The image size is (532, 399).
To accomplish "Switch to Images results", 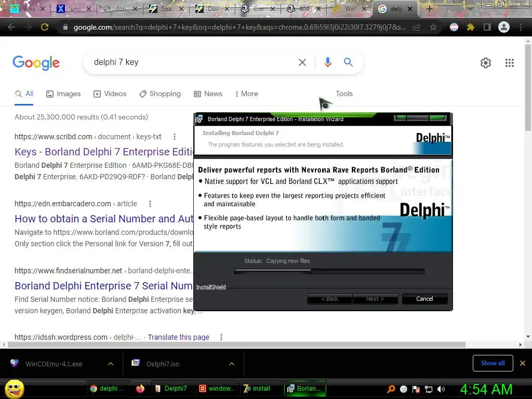I will pos(63,94).
